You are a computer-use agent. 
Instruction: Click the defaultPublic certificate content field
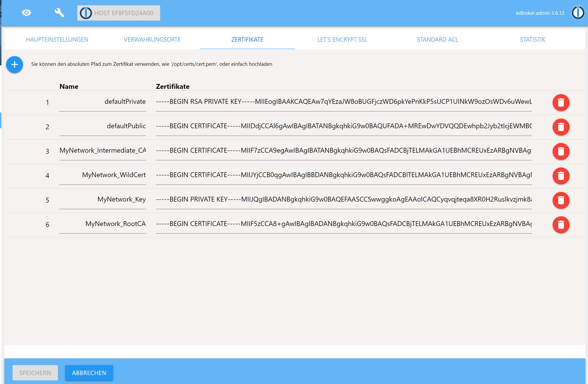pyautogui.click(x=344, y=126)
